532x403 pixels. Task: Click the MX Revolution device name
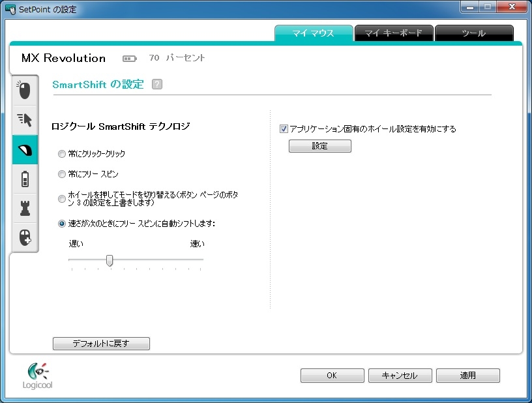(63, 58)
